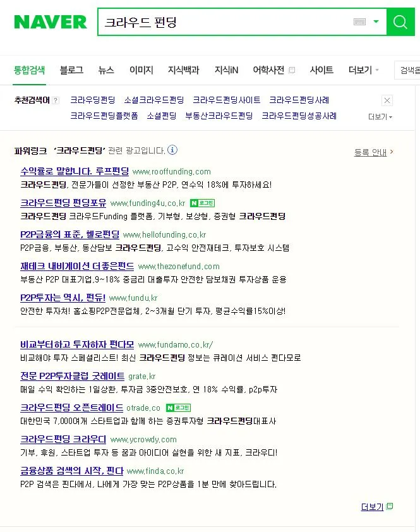This screenshot has width=420, height=532.
Task: Open the 지식iN tab
Action: click(x=226, y=70)
